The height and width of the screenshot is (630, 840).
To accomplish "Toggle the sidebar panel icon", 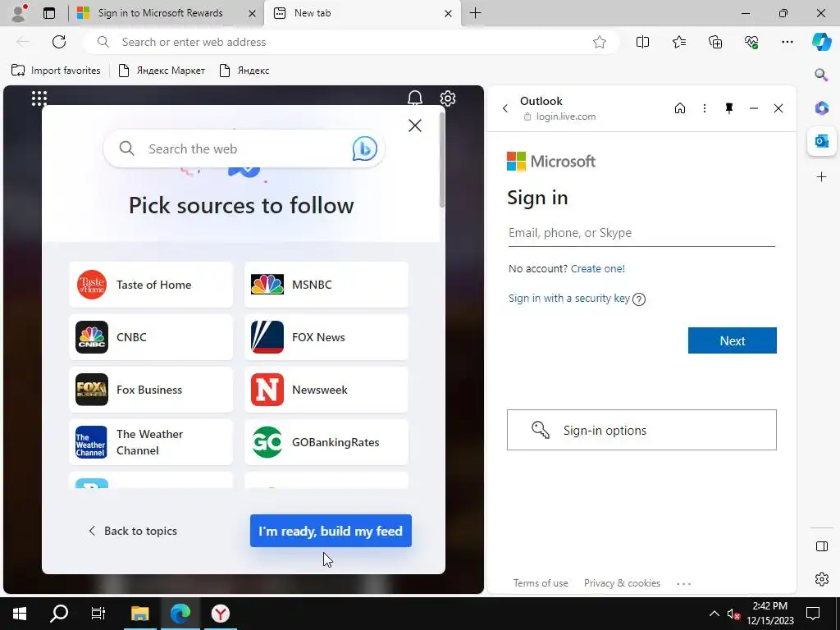I will point(821,546).
